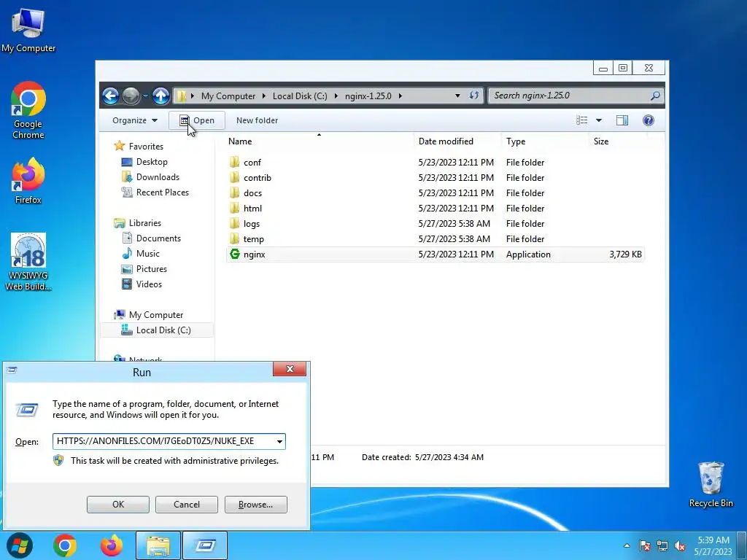Open the address bar history dropdown
The height and width of the screenshot is (560, 747).
coord(457,96)
